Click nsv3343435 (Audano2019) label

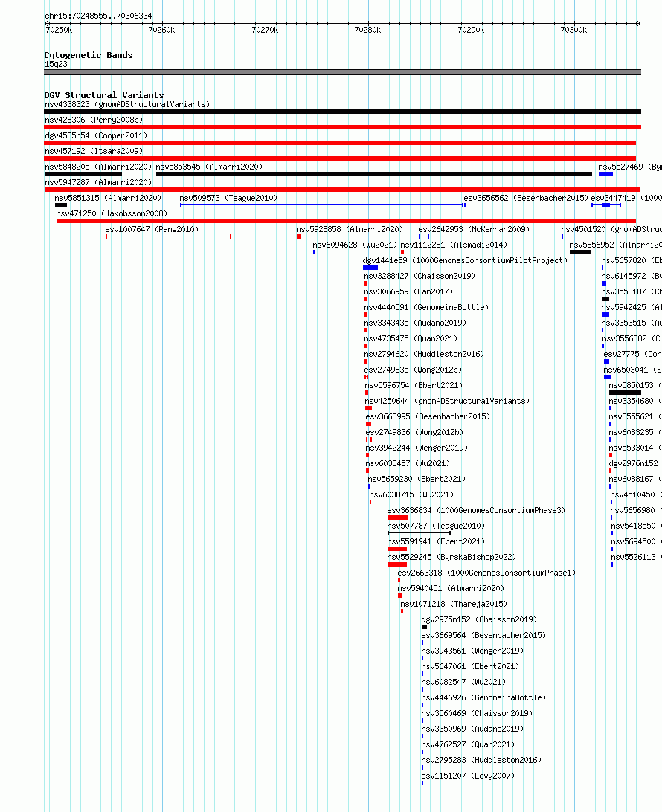click(415, 322)
